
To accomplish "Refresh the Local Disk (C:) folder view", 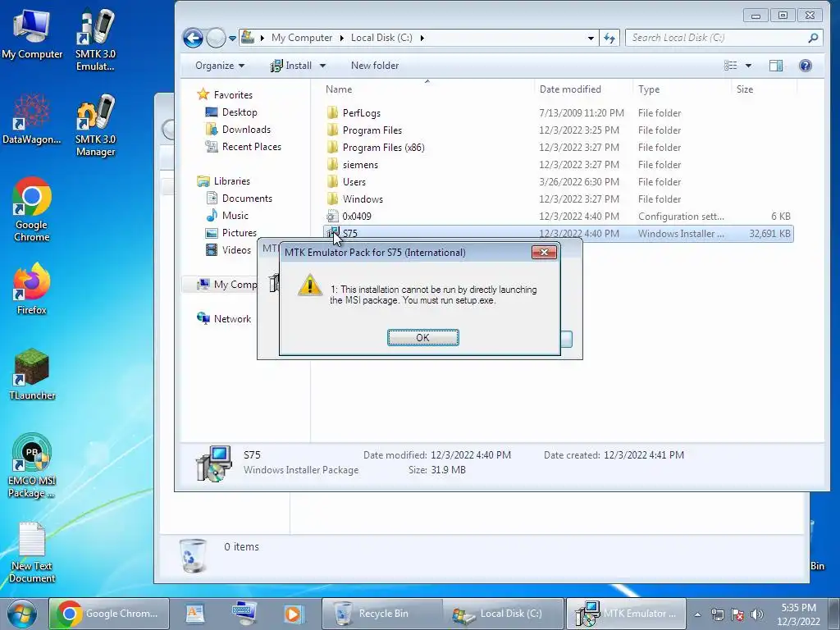I will (x=609, y=38).
